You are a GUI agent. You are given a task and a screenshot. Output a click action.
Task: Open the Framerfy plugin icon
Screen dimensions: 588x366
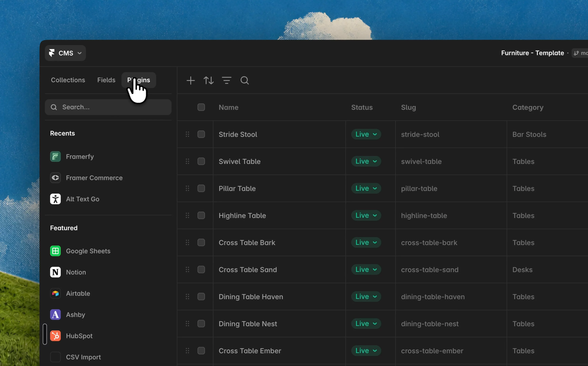(x=55, y=157)
